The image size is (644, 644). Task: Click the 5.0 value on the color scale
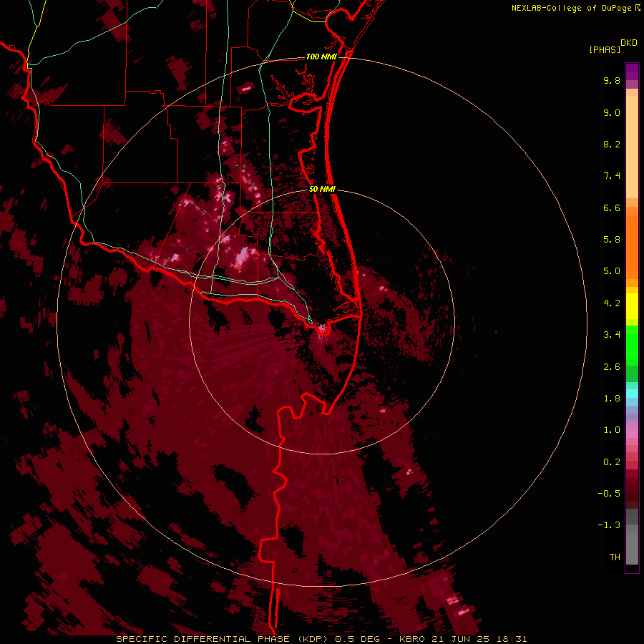coord(612,271)
